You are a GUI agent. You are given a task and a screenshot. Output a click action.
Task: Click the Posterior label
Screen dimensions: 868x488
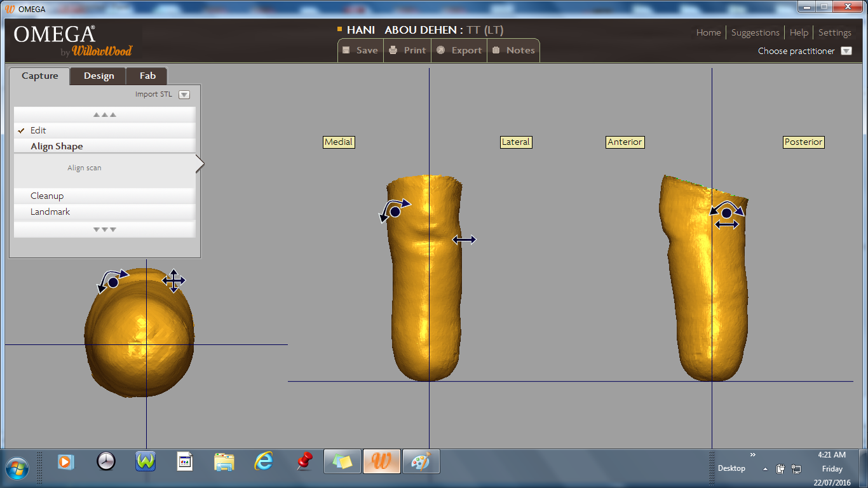point(803,142)
